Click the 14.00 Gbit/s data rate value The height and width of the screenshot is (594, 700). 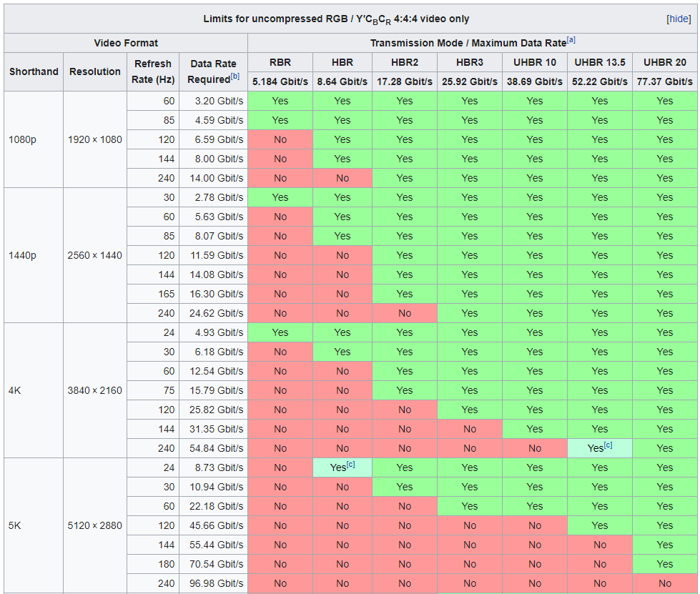tap(217, 178)
